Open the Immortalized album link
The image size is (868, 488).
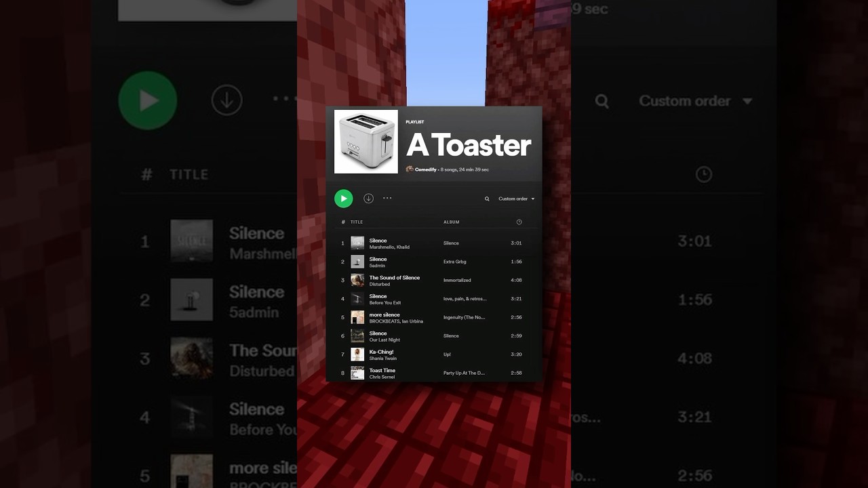(x=457, y=280)
